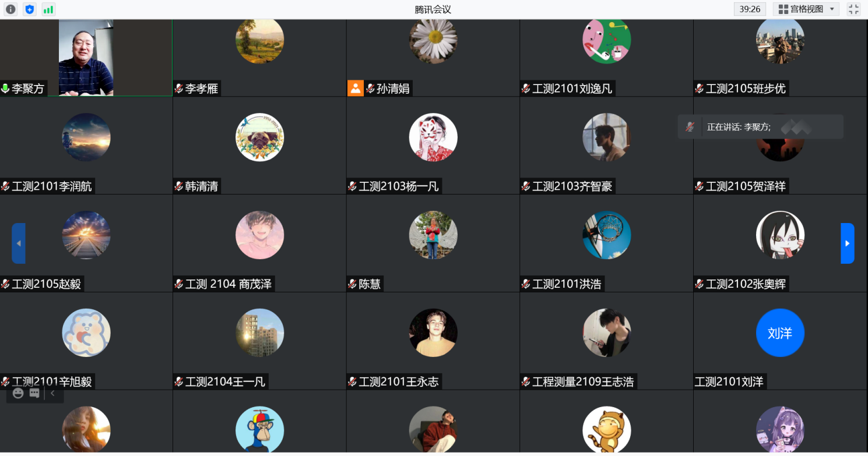Select the daisy avatar of 孙清娟
868x456 pixels.
point(433,41)
